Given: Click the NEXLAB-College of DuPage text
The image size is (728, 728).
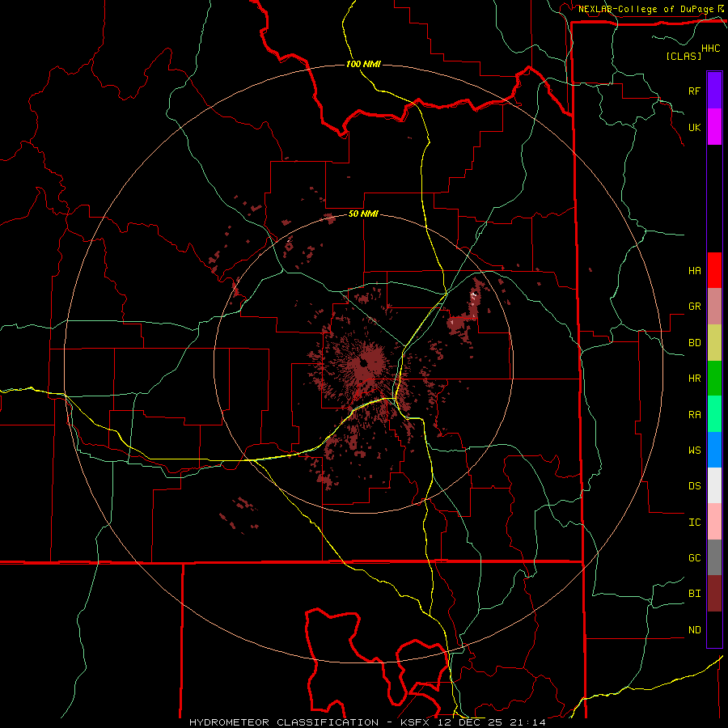Looking at the screenshot, I should 645,9.
